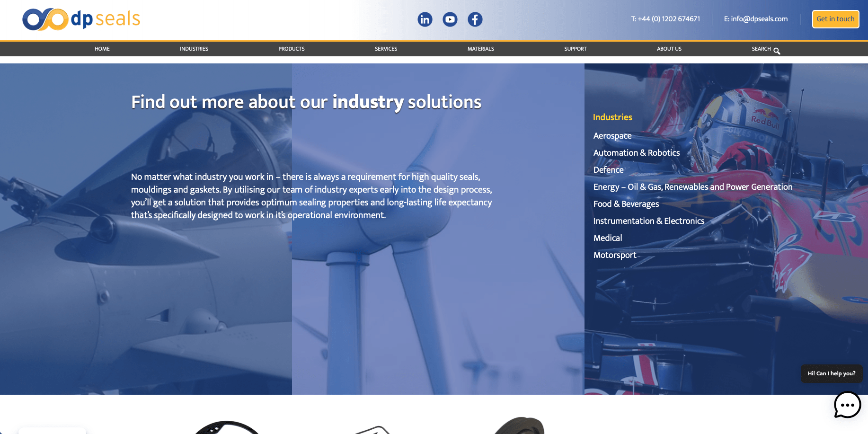Image resolution: width=868 pixels, height=434 pixels.
Task: Open the Services menu
Action: coord(386,49)
